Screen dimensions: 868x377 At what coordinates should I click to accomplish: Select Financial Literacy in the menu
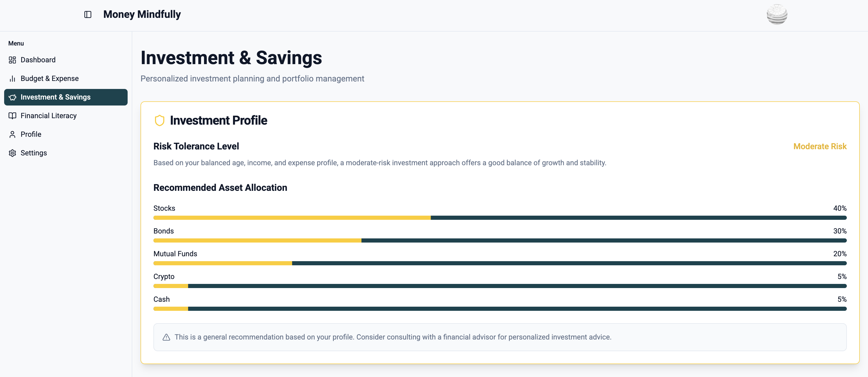(49, 116)
